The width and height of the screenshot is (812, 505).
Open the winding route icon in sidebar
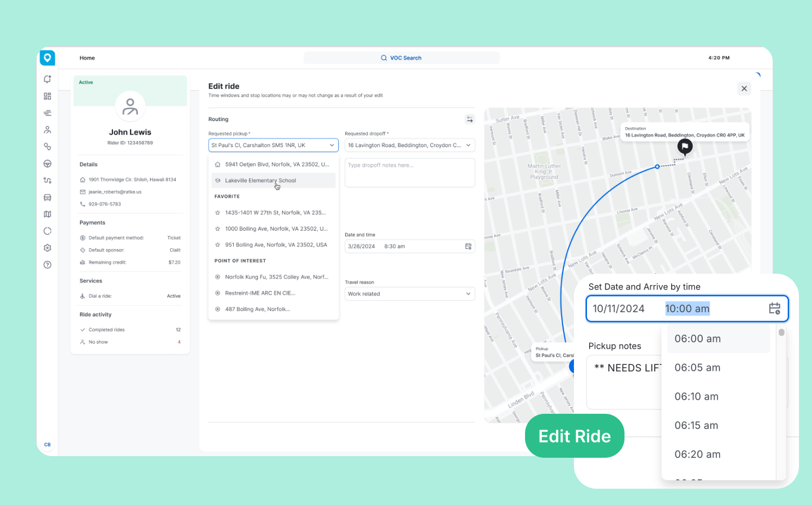pos(47,180)
